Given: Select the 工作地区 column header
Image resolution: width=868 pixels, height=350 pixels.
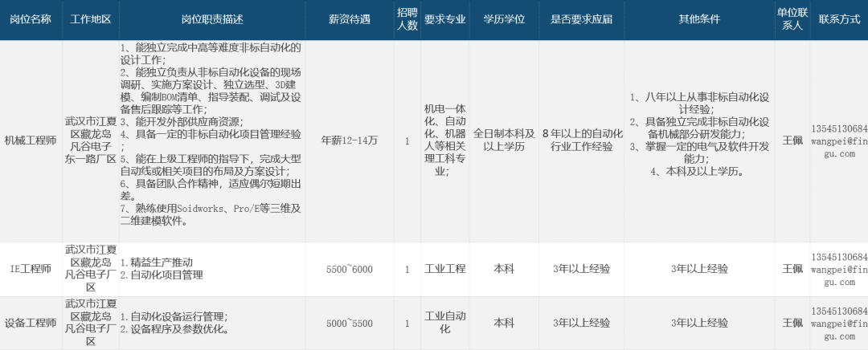Looking at the screenshot, I should point(91,19).
